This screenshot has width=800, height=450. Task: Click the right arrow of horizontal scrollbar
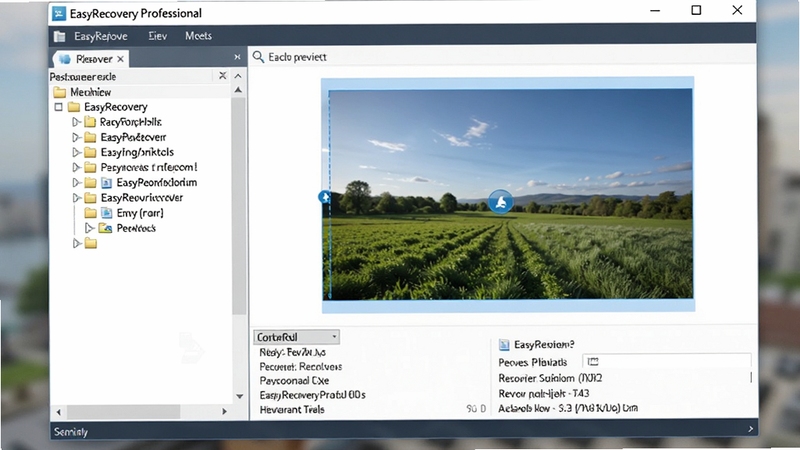click(224, 411)
